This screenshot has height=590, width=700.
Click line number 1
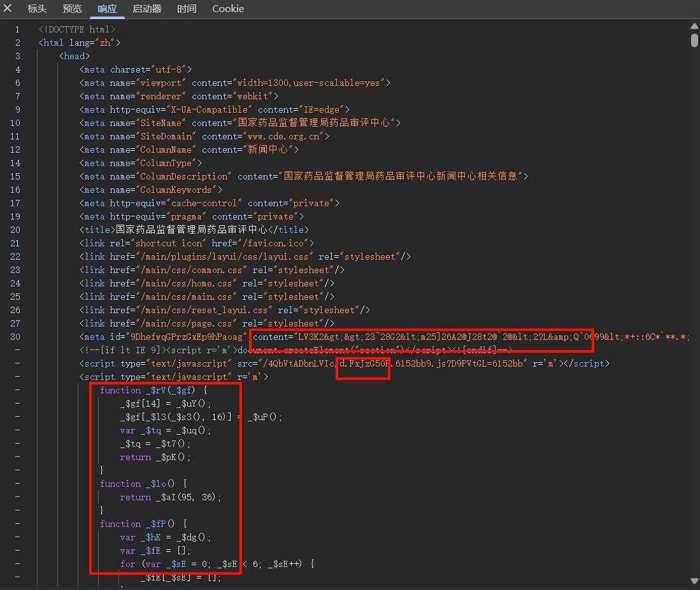tap(17, 29)
